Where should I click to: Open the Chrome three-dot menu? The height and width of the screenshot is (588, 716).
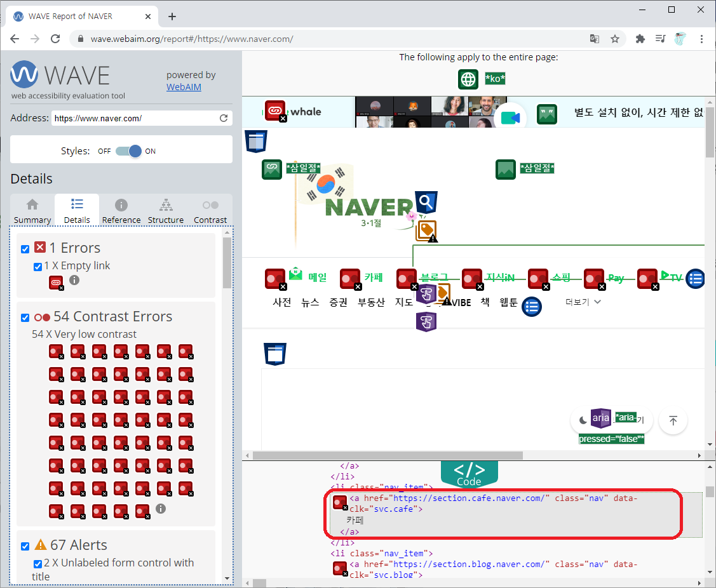pyautogui.click(x=702, y=39)
